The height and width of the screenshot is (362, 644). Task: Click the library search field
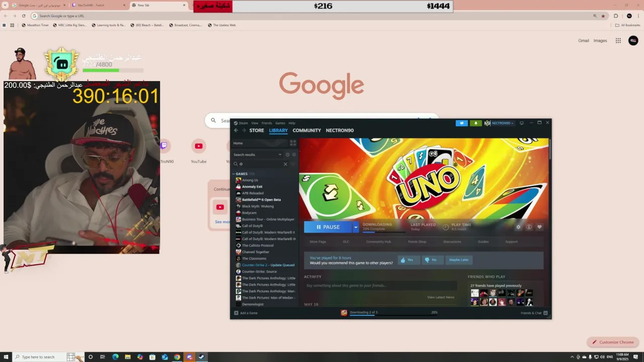click(260, 164)
